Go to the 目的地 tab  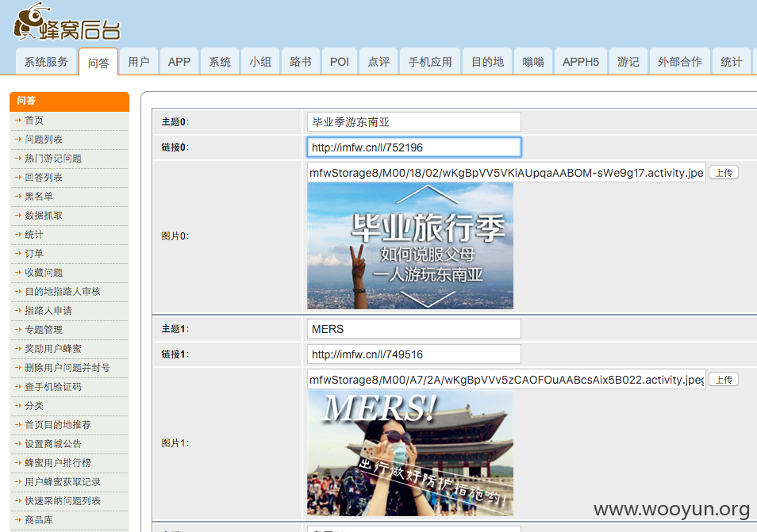click(487, 62)
